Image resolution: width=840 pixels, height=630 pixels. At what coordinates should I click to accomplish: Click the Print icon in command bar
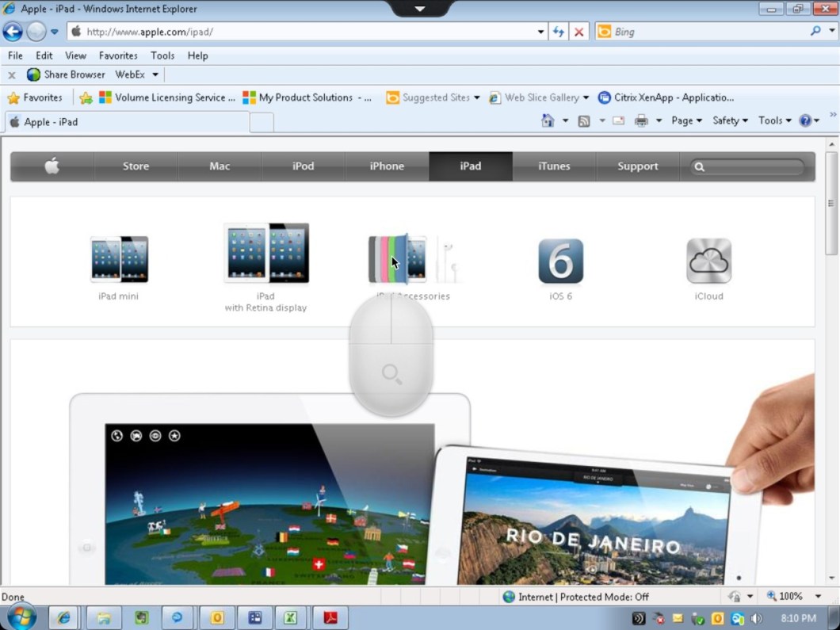pyautogui.click(x=641, y=121)
